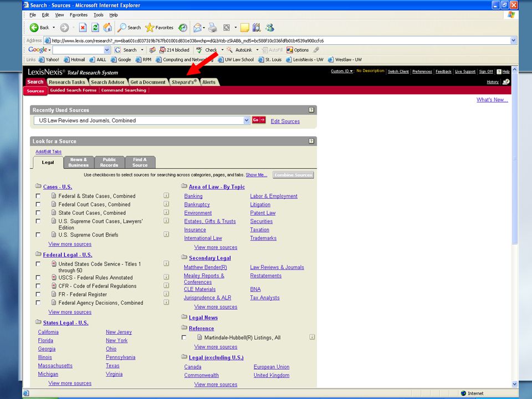Viewport: 532px width, 399px height.
Task: Select the News & Business tab
Action: coord(78,162)
